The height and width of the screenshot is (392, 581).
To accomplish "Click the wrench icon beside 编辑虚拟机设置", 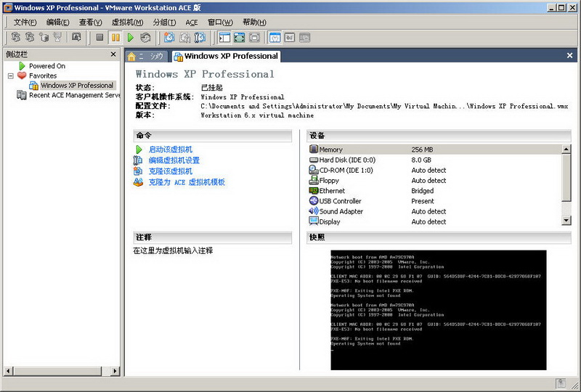I will [x=138, y=160].
